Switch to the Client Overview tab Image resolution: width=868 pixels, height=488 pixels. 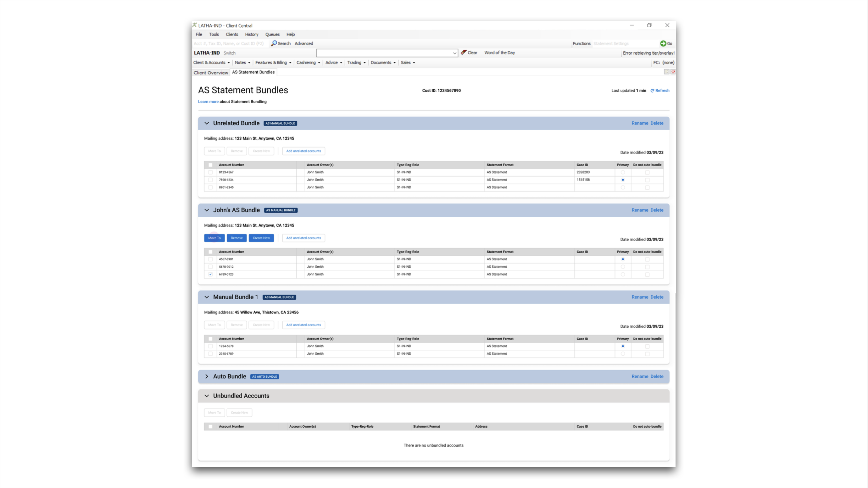211,73
